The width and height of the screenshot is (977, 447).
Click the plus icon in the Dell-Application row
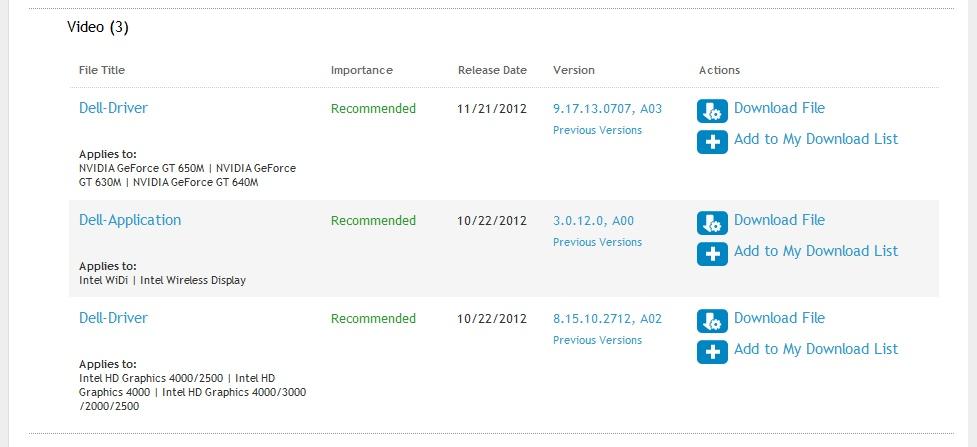point(712,254)
